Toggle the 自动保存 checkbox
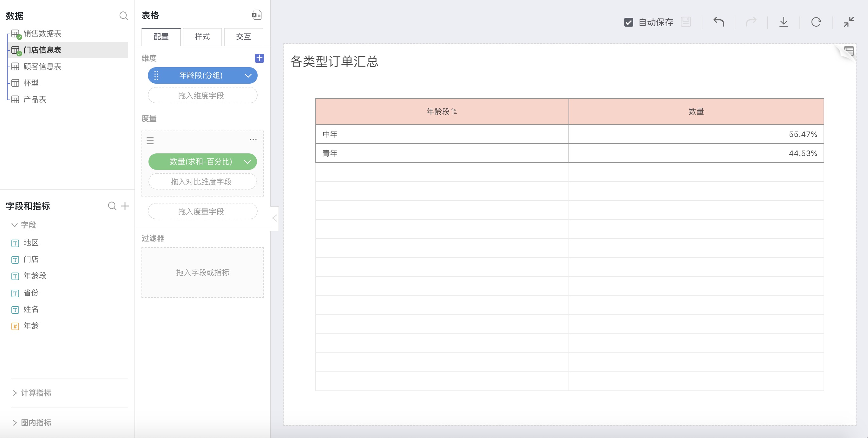868x438 pixels. click(628, 22)
